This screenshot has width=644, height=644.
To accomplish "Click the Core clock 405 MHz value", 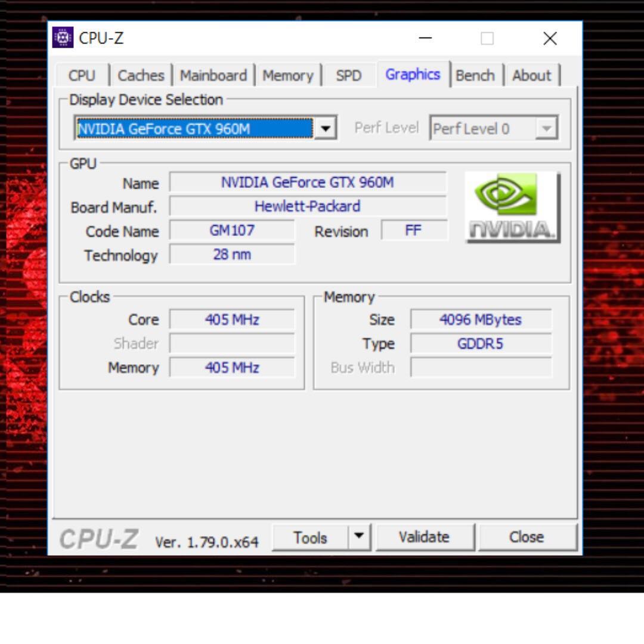I will click(x=232, y=319).
